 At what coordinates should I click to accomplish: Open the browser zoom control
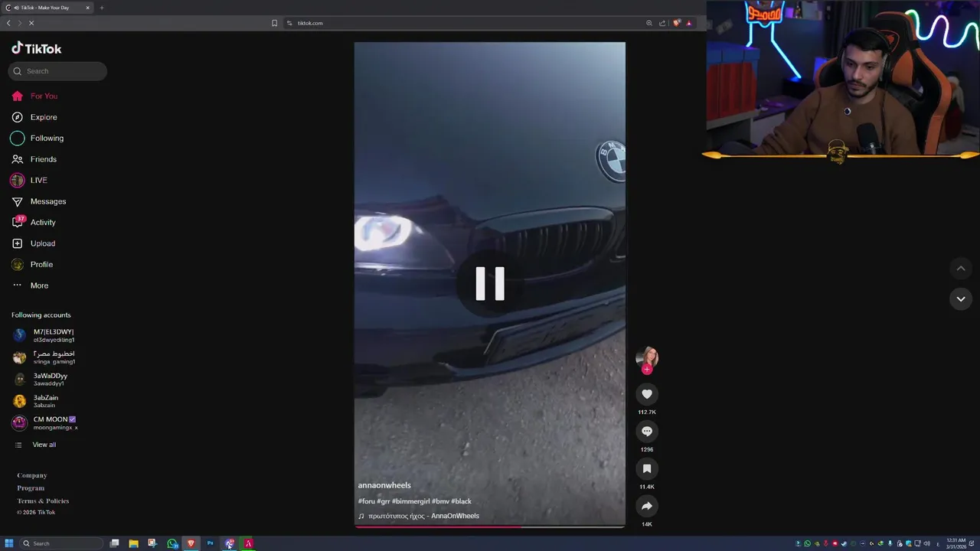click(649, 23)
